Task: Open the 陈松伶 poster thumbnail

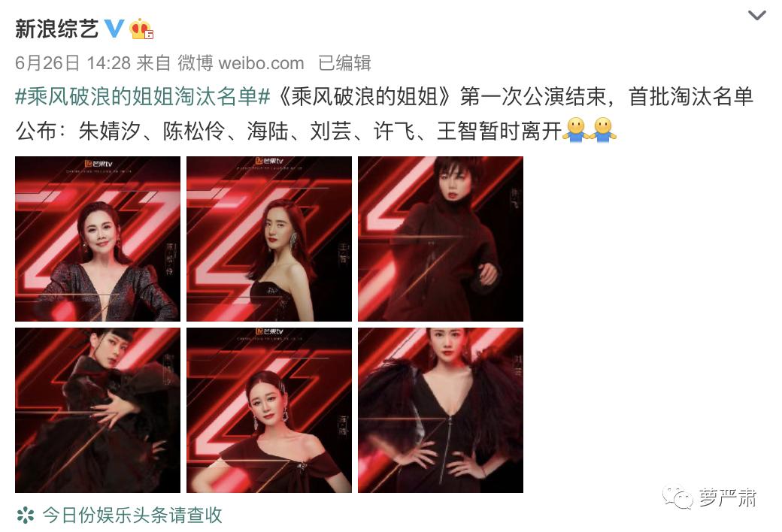Action: 98,239
